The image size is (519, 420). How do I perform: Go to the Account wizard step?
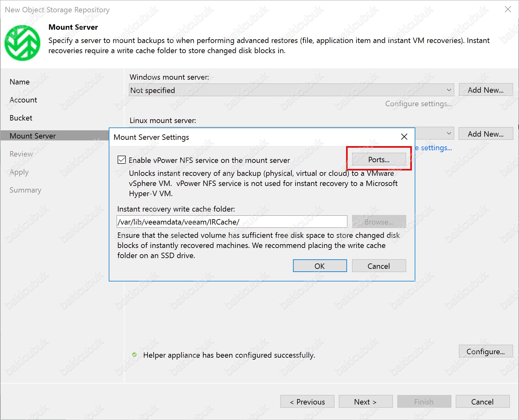[x=23, y=100]
